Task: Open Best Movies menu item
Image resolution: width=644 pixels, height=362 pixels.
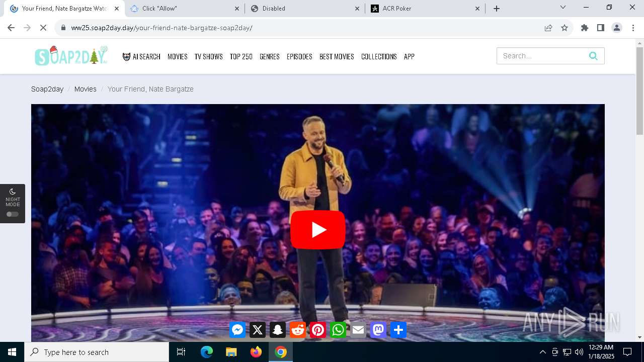Action: pyautogui.click(x=337, y=56)
